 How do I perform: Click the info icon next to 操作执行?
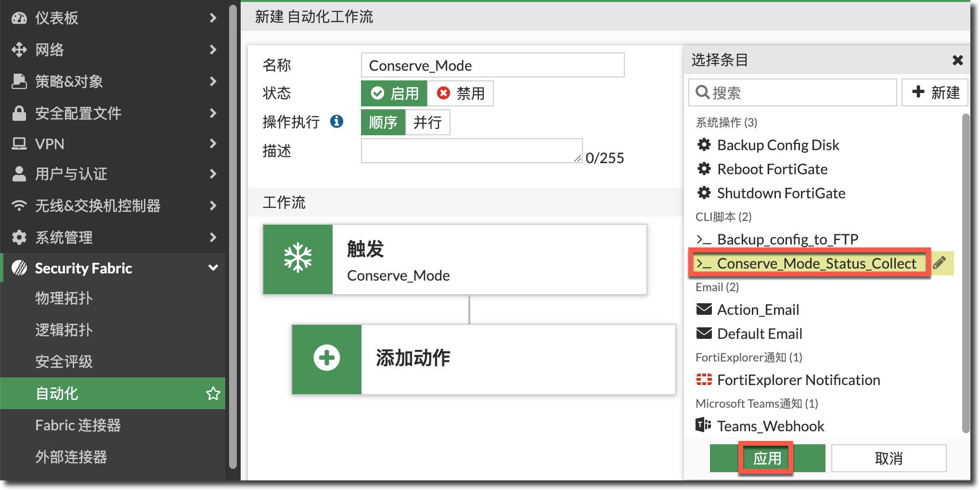pos(336,121)
